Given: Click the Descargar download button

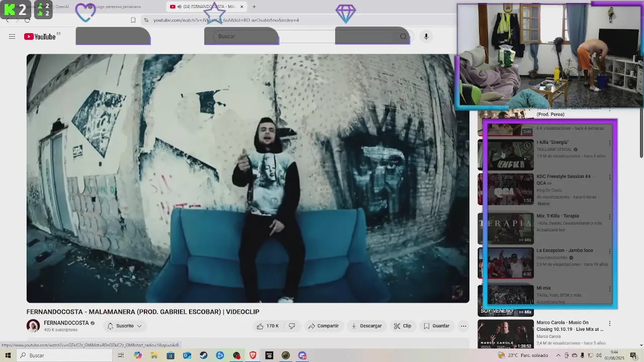Looking at the screenshot, I should (x=366, y=326).
